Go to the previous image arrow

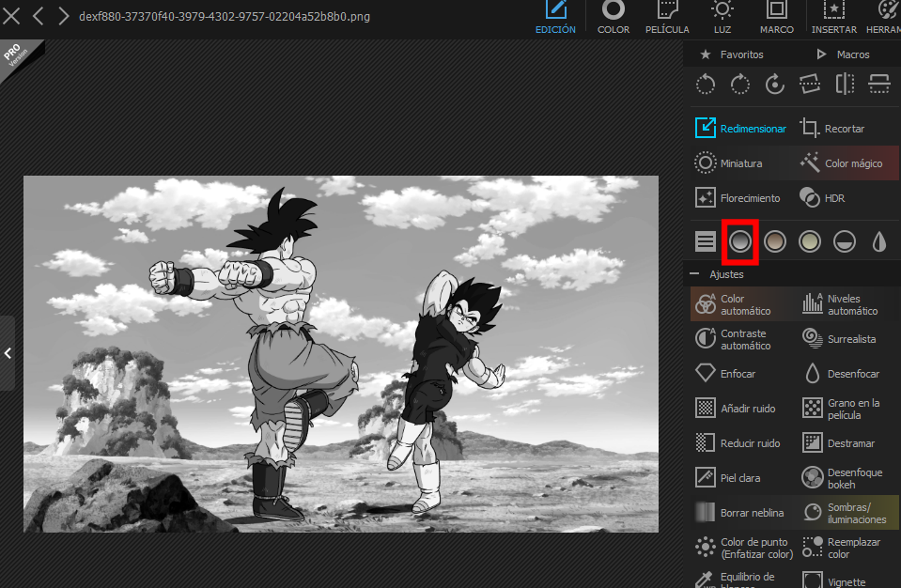[38, 16]
